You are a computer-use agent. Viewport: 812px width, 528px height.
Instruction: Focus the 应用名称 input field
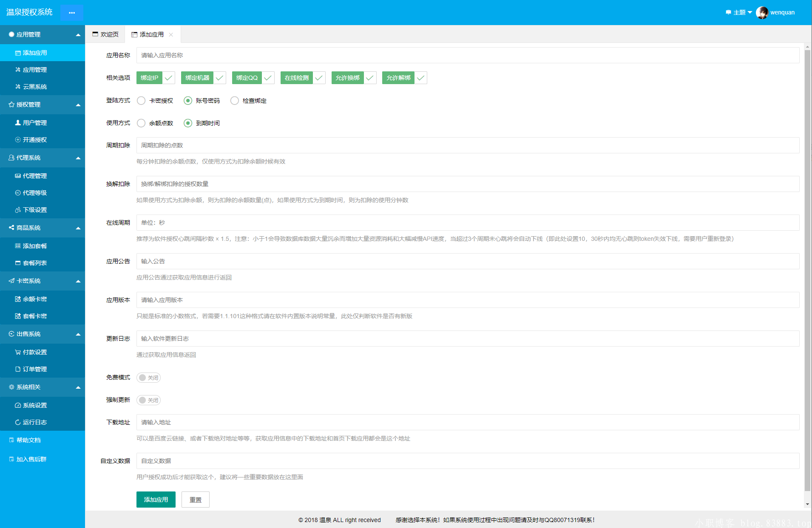468,55
